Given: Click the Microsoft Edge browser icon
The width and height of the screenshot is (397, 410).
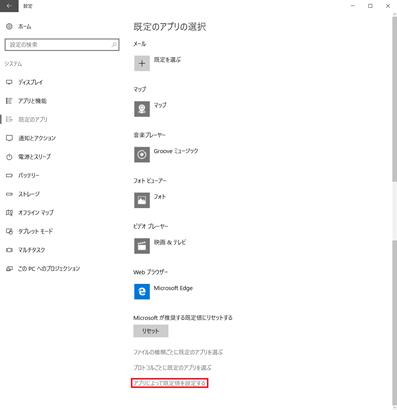Looking at the screenshot, I should 142,292.
